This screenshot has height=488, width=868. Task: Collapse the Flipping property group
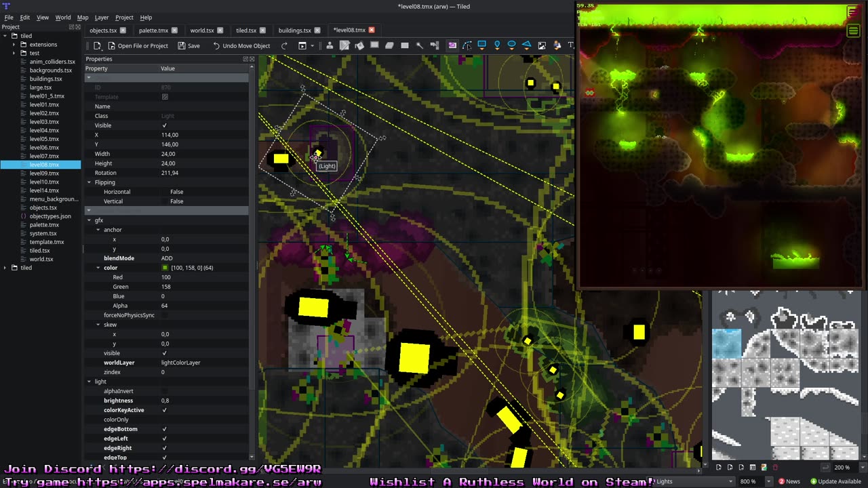pyautogui.click(x=89, y=182)
